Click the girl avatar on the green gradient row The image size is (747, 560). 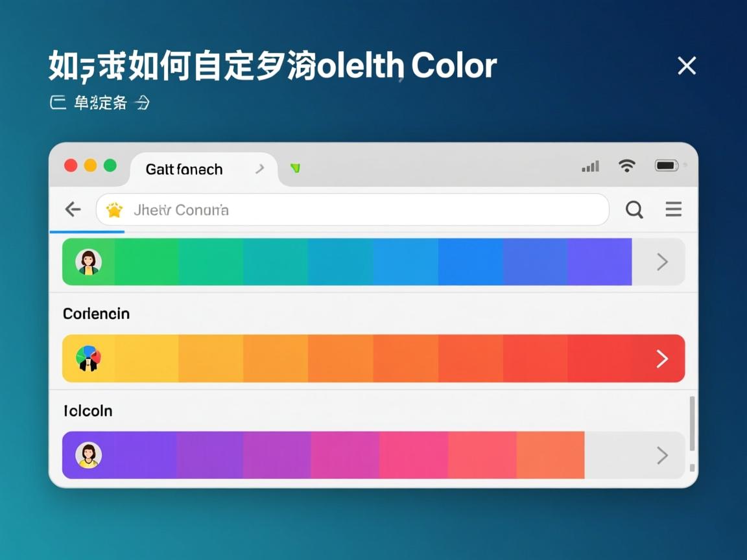pyautogui.click(x=89, y=261)
